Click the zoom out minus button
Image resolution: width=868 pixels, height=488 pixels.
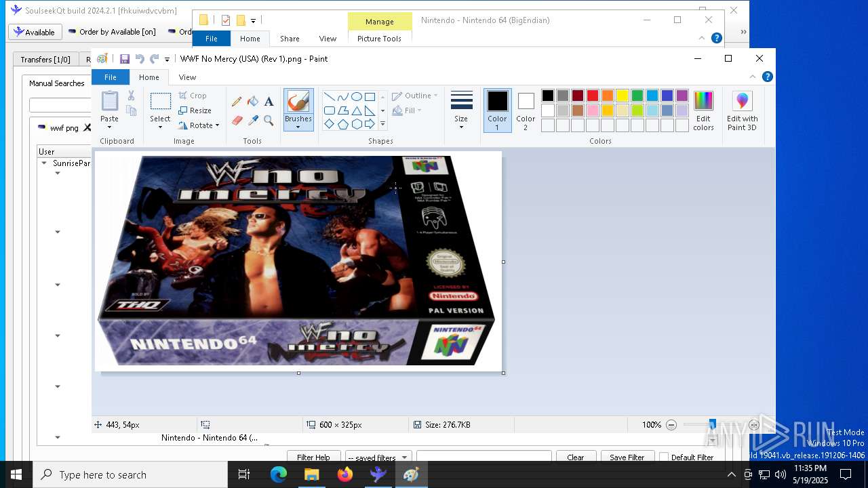click(671, 425)
